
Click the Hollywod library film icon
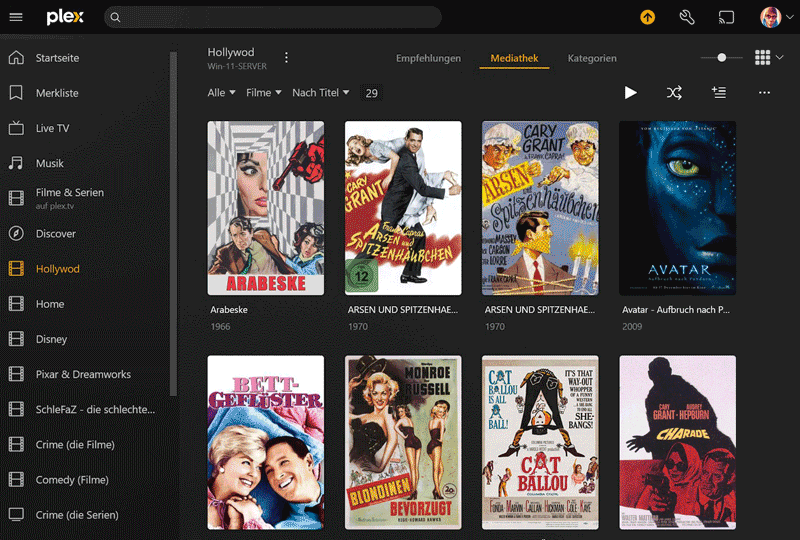pyautogui.click(x=16, y=268)
